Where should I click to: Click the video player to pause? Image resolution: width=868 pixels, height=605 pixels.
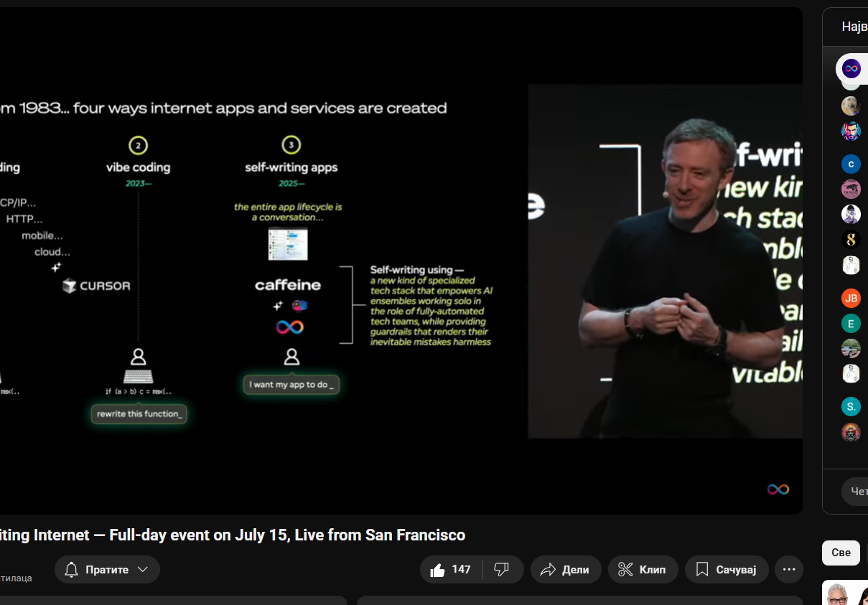(x=401, y=261)
